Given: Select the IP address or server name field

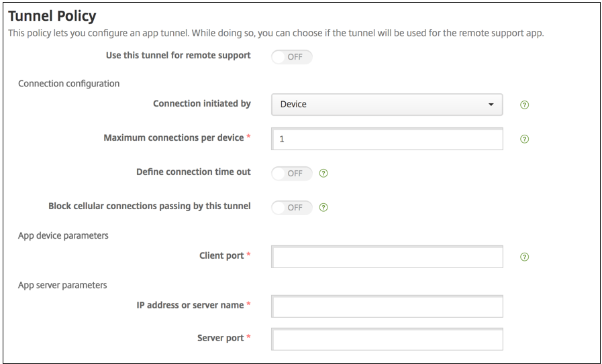Looking at the screenshot, I should tap(387, 306).
